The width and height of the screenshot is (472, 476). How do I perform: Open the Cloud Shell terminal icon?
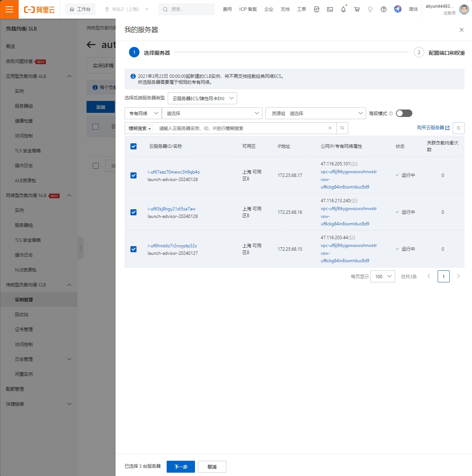(x=330, y=9)
